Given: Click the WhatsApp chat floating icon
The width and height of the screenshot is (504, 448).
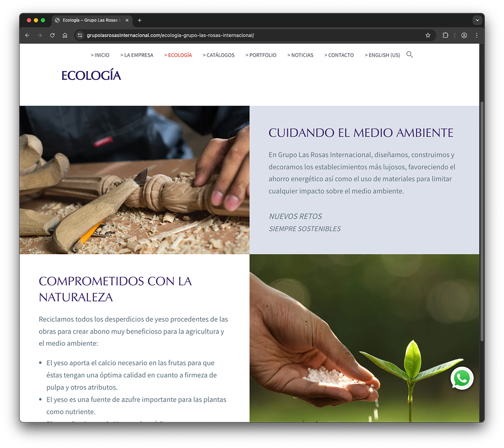Looking at the screenshot, I should pyautogui.click(x=462, y=378).
